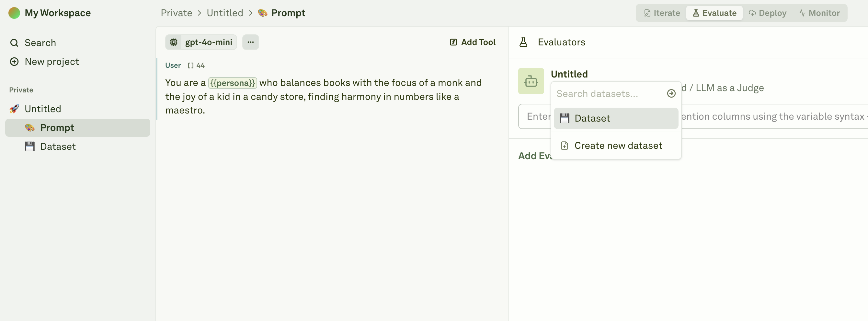Open the three-dots model options menu
Viewport: 868px width, 321px height.
pos(250,42)
